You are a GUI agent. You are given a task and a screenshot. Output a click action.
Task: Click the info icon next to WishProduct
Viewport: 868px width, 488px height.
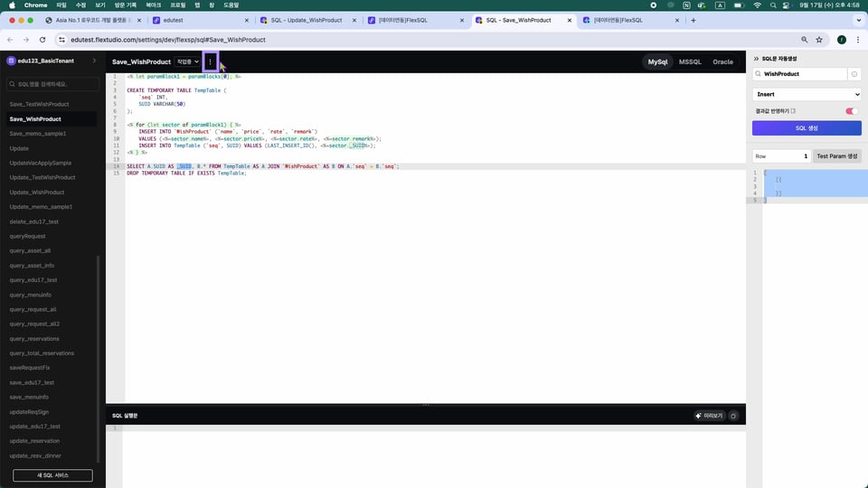(x=854, y=74)
